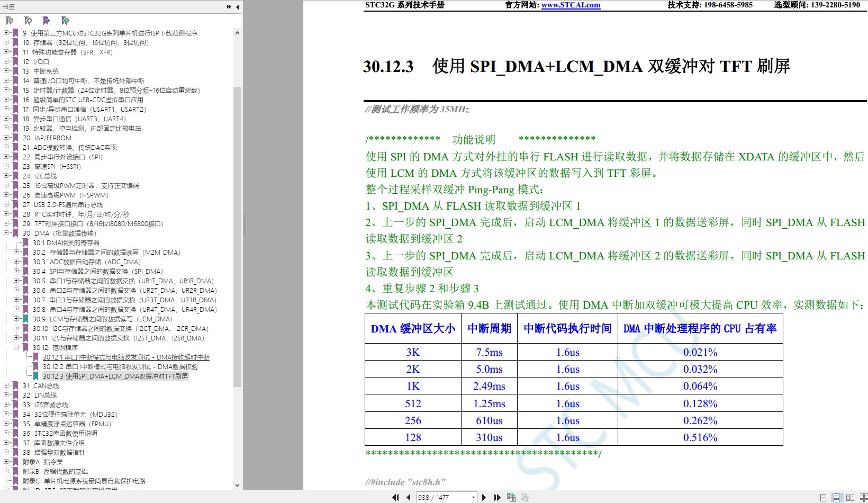Expand the 30.2 M2M_DMA bookmark node
This screenshot has width=868, height=503.
point(16,252)
